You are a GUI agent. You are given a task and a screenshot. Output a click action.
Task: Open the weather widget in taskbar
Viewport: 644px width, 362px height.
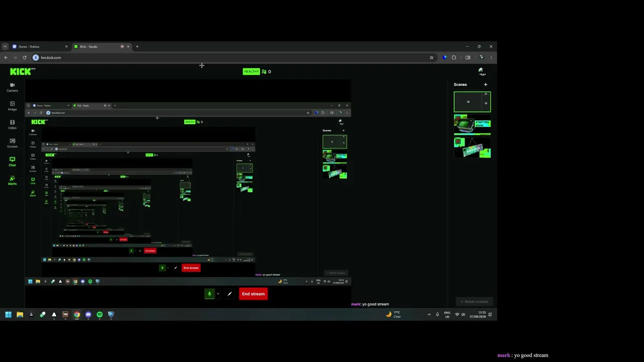[x=393, y=315]
